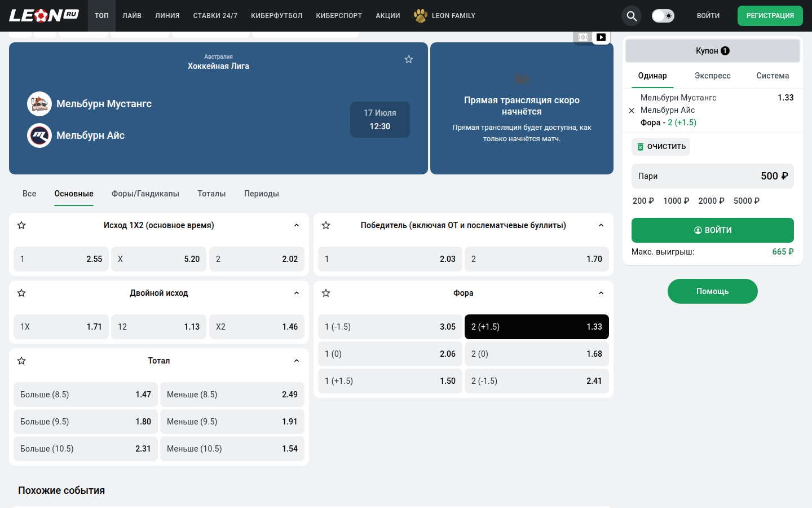This screenshot has height=508, width=812.
Task: Open the ЛАЙВ navigation item
Action: tap(132, 16)
